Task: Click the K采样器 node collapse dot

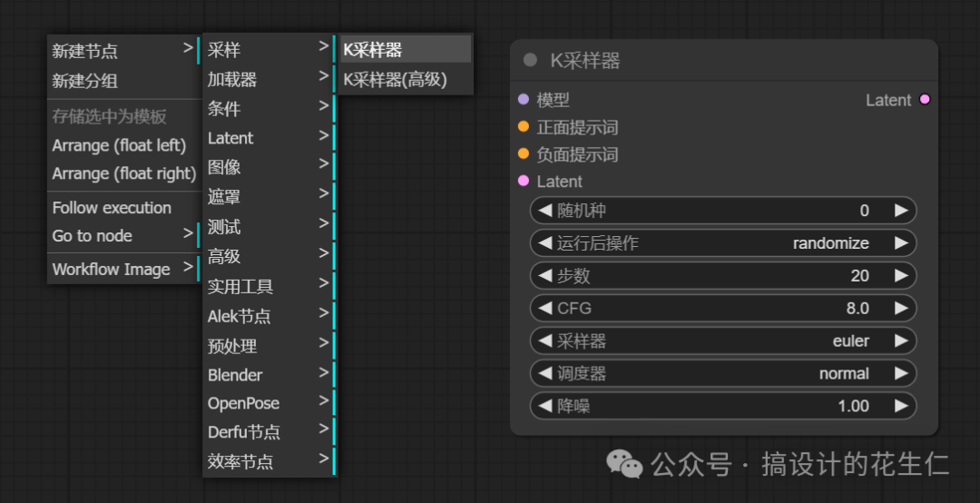Action: click(530, 60)
